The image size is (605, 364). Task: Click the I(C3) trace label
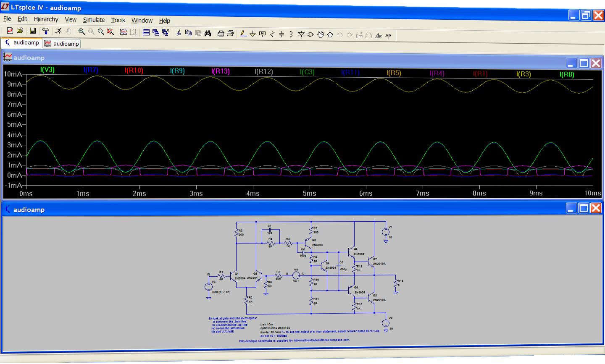coord(307,72)
